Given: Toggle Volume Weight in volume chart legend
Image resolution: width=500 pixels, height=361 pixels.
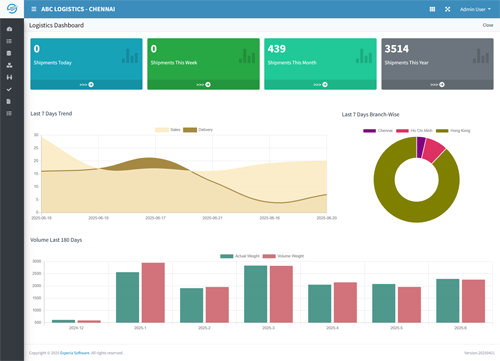Looking at the screenshot, I should (283, 256).
